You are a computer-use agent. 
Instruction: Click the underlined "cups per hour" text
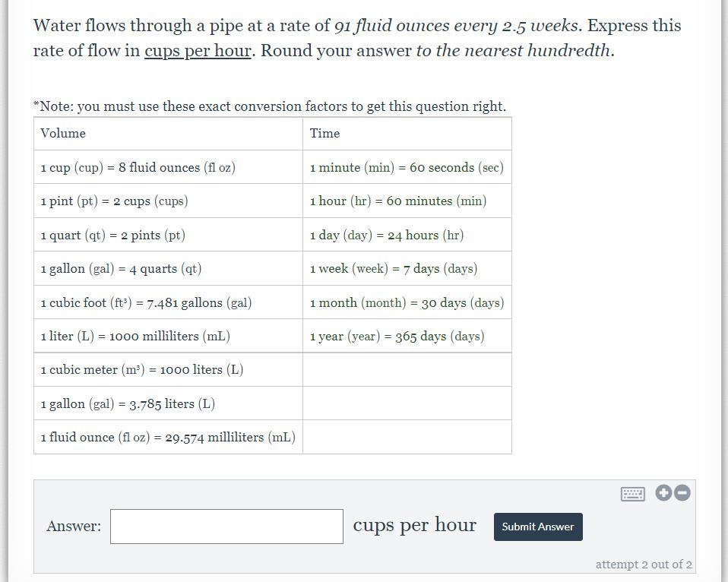(198, 51)
